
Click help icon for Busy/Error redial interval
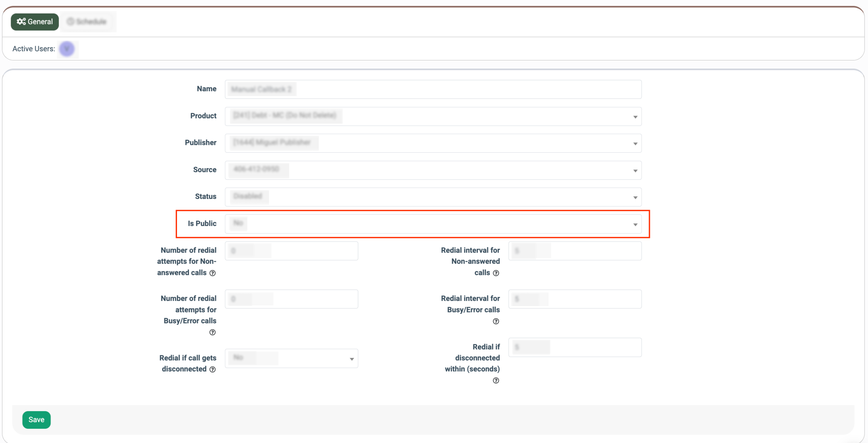click(x=496, y=321)
